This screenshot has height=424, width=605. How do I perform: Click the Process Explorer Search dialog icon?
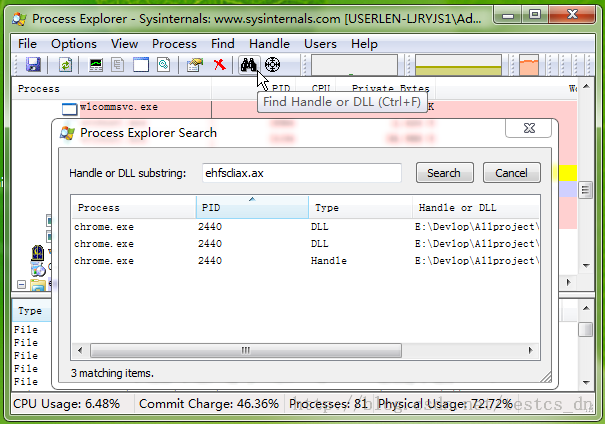pos(67,133)
